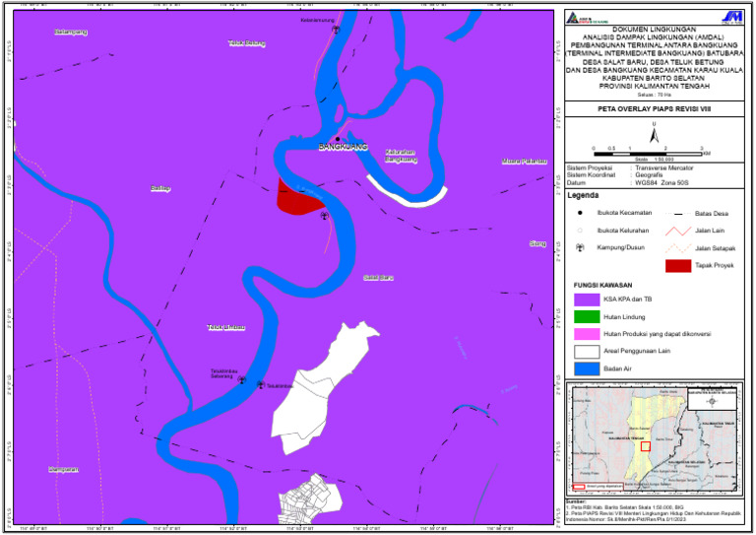Image resolution: width=756 pixels, height=535 pixels.
Task: Click the Tapak Proyek legend text
Action: click(x=715, y=265)
